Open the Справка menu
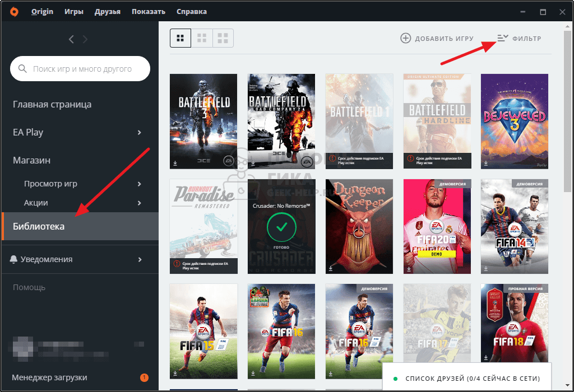The image size is (574, 392). [x=192, y=12]
